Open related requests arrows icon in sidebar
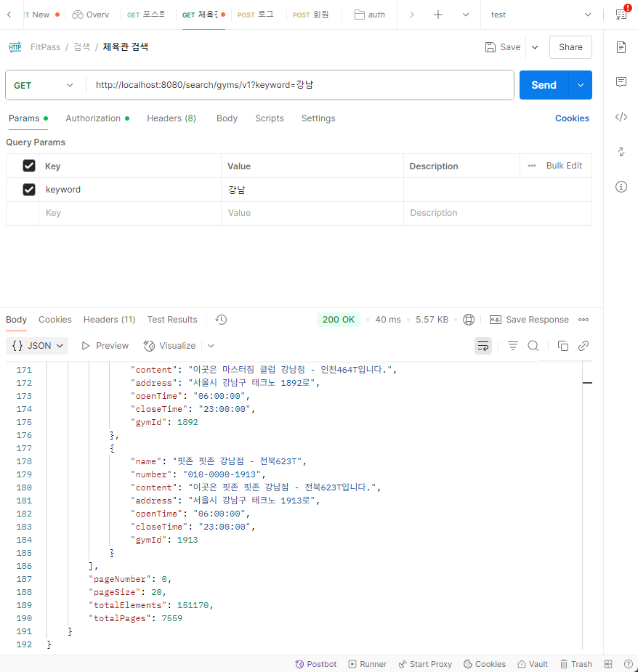Screen dimensions: 638x672 click(x=621, y=152)
